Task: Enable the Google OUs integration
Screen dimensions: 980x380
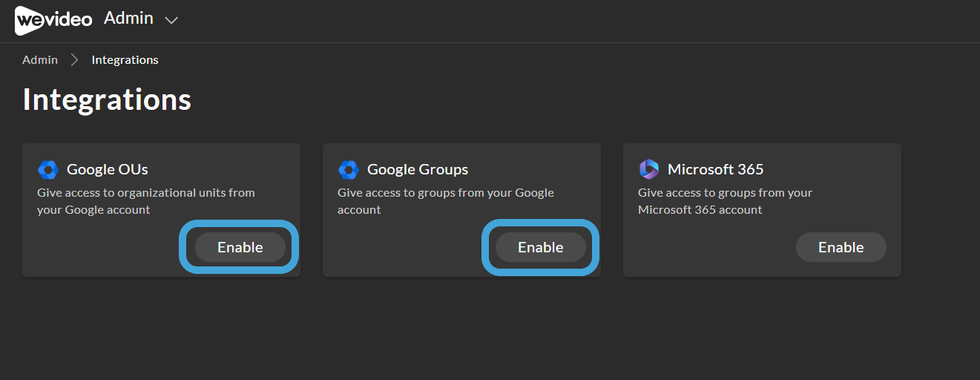Action: tap(240, 247)
